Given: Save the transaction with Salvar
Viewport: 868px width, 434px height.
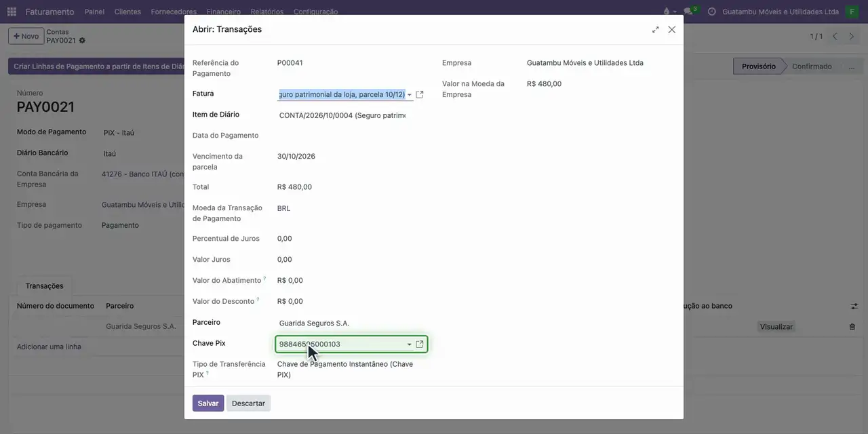Looking at the screenshot, I should [208, 403].
